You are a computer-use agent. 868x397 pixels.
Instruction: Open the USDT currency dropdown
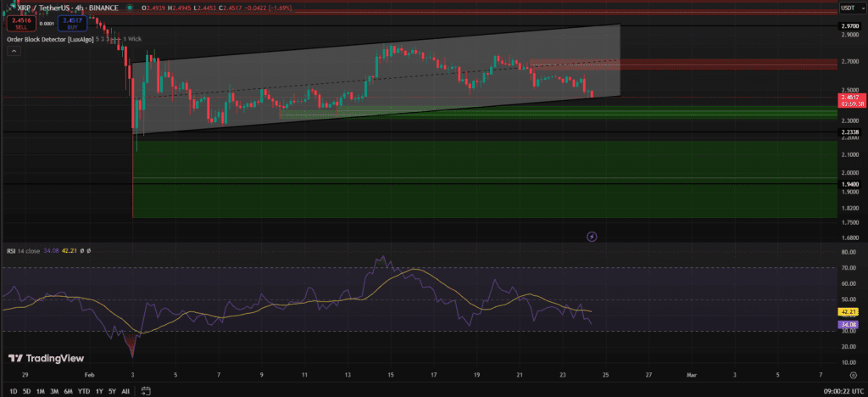point(848,8)
